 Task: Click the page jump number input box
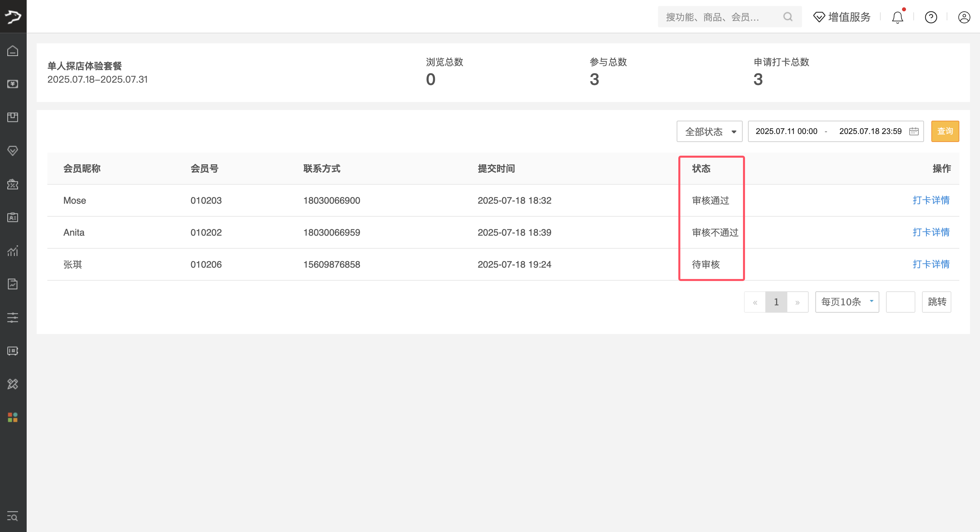pyautogui.click(x=900, y=302)
